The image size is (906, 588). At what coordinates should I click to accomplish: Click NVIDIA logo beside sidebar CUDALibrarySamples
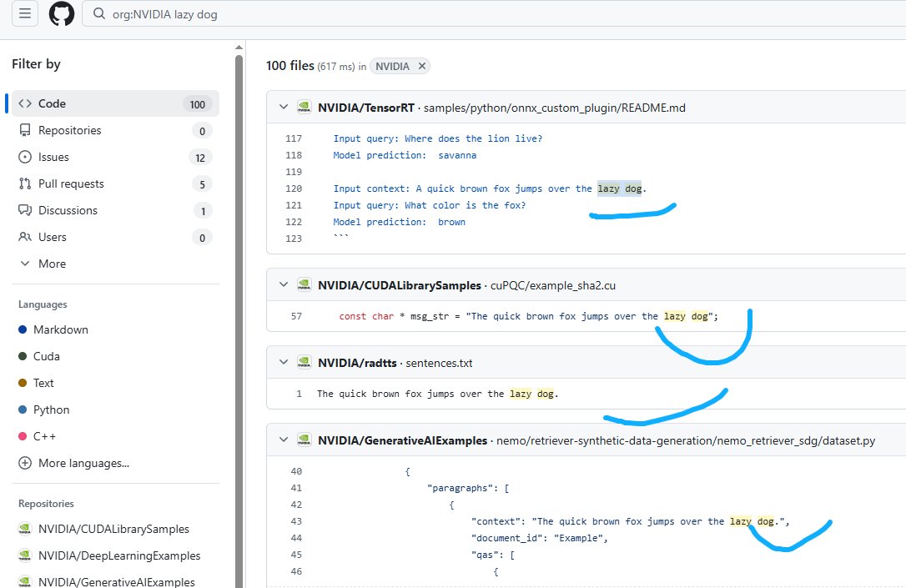tap(24, 529)
